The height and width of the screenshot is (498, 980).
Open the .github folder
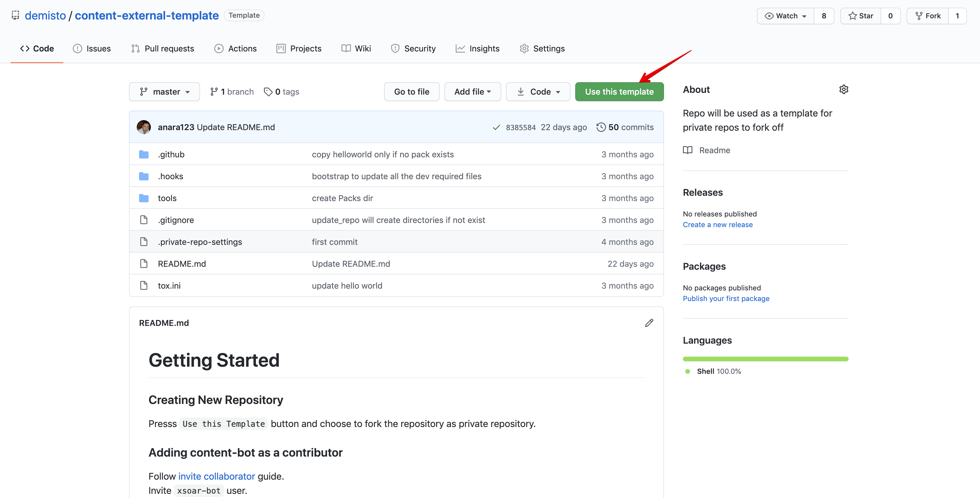[171, 154]
